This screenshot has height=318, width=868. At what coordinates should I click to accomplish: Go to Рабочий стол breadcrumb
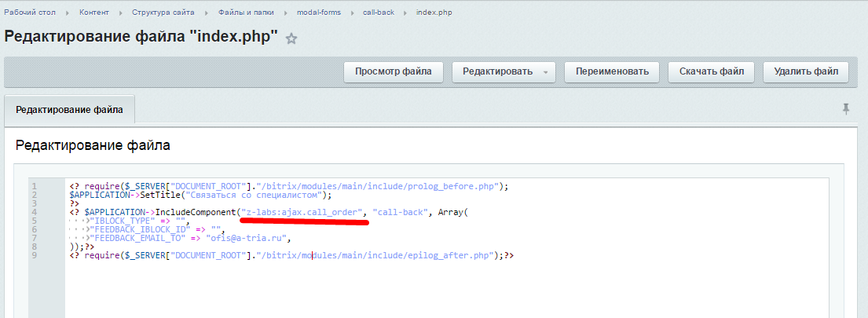(x=30, y=12)
